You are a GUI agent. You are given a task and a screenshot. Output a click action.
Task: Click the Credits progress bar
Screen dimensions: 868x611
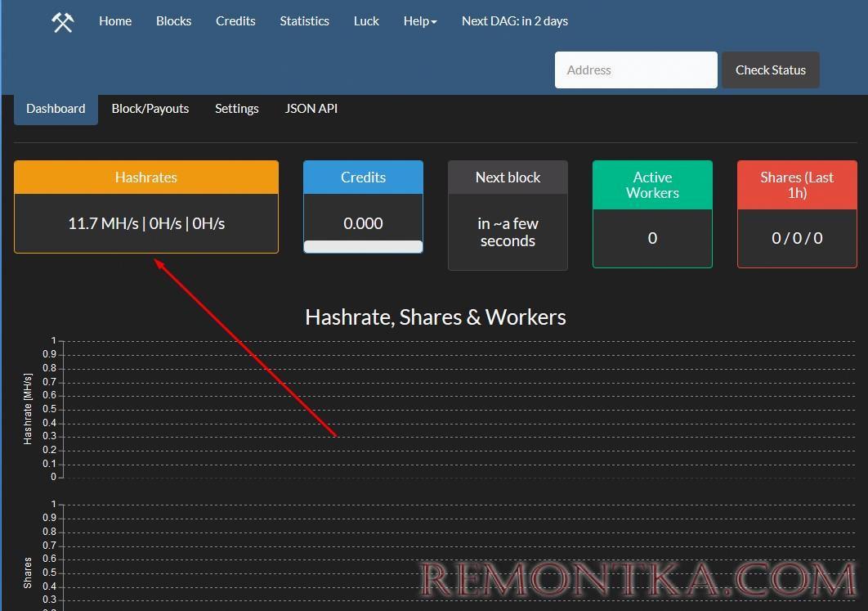tap(363, 246)
